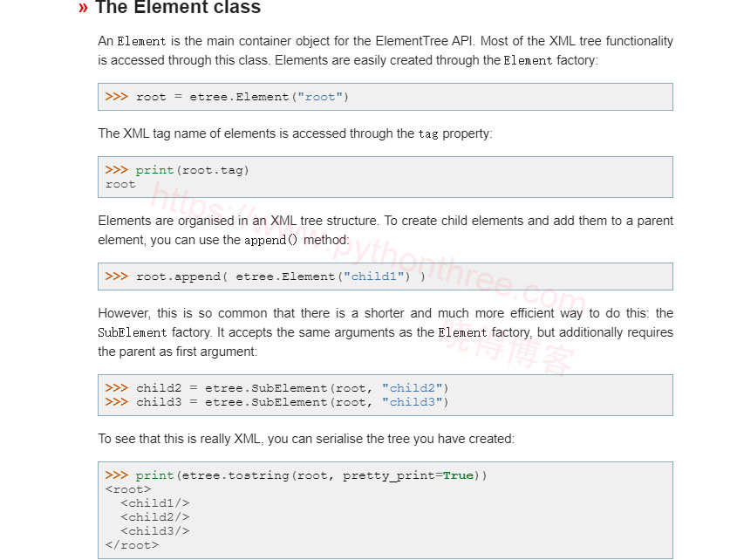This screenshot has width=737, height=560.
Task: Click the prompt arrows on child3 line
Action: point(117,402)
